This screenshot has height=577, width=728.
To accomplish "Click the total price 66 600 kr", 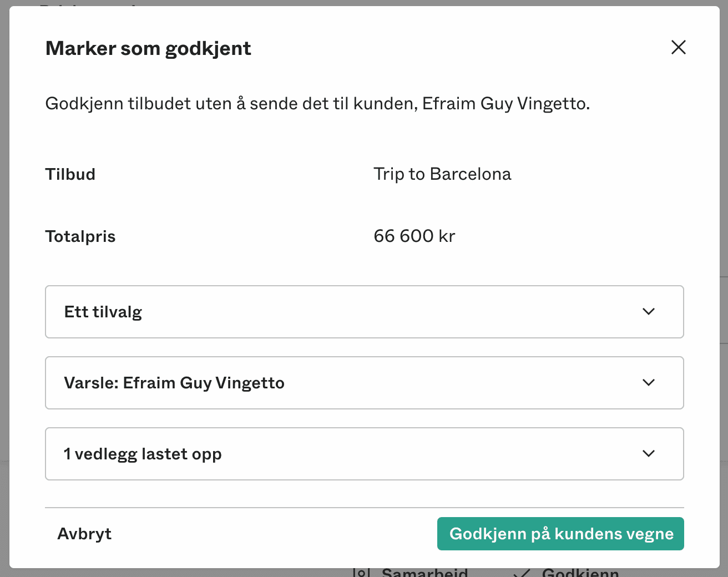I will (x=414, y=236).
